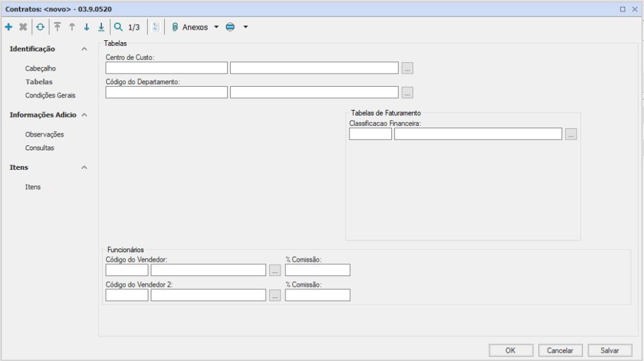Collapse the Informações Adicio section
Screen dimensions: 644x361
[84, 115]
